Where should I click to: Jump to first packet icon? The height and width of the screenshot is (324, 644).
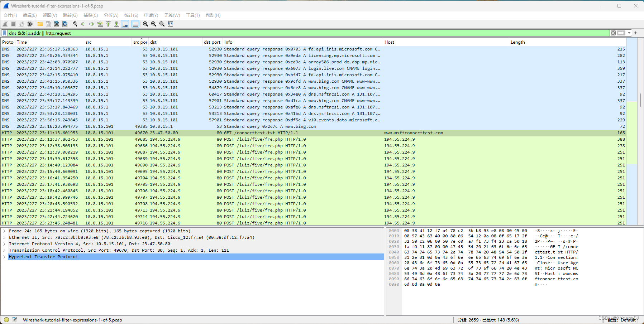coord(108,24)
